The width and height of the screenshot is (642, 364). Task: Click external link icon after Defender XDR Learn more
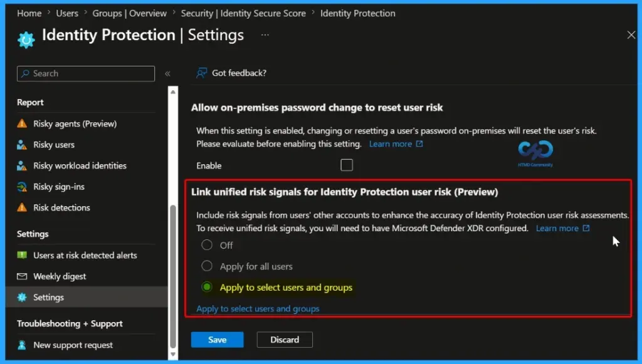[586, 228]
